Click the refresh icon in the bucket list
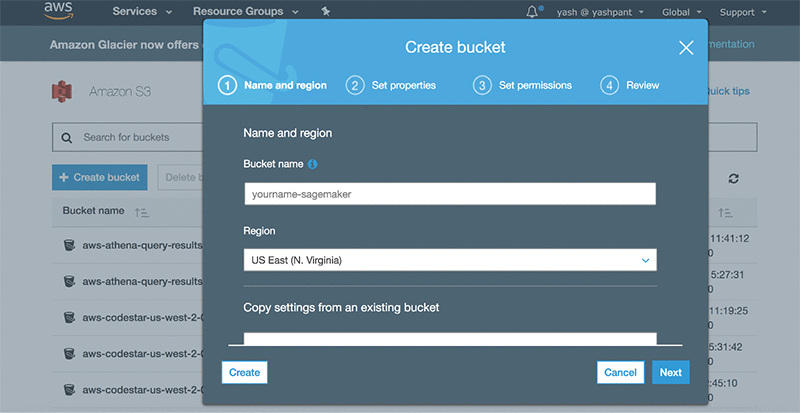Viewport: 800px width, 413px height. [733, 178]
